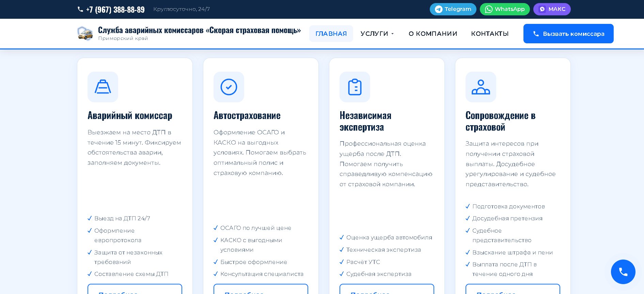644x294 pixels.
Task: Click the text Выплата после ДТП в течение одного дня
Action: tap(504, 269)
